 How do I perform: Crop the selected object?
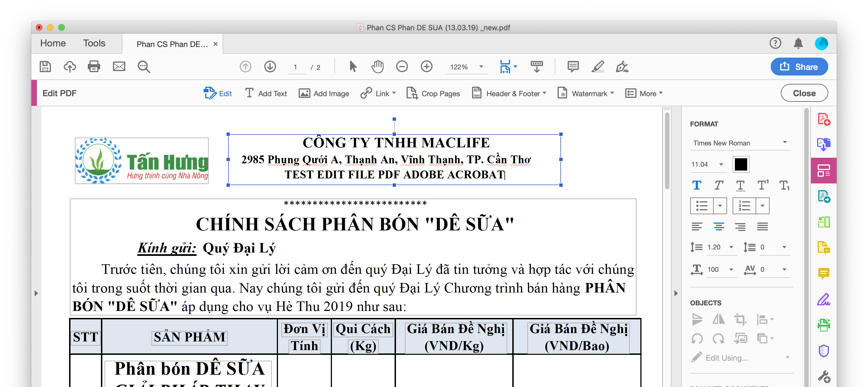tap(740, 319)
